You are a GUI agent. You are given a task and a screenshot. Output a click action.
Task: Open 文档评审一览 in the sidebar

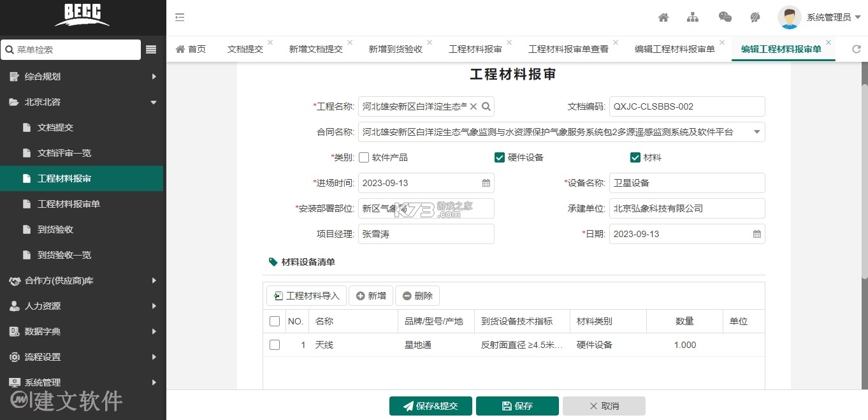click(82, 153)
